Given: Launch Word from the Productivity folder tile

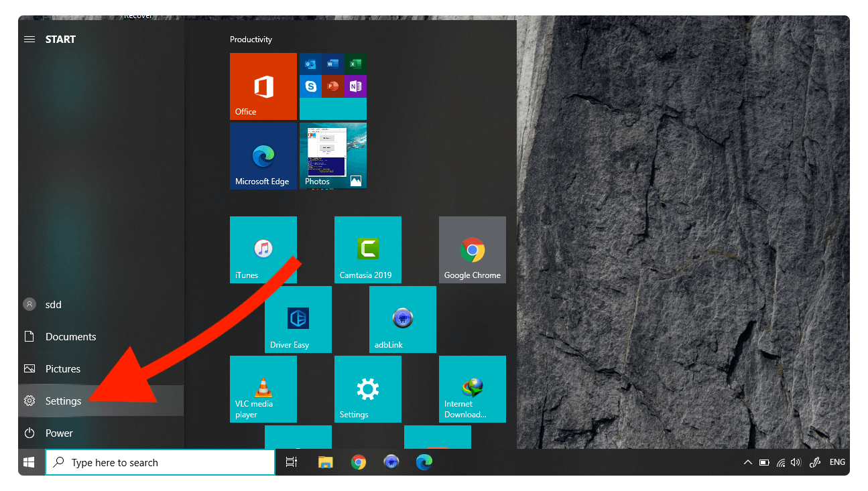Looking at the screenshot, I should (332, 64).
